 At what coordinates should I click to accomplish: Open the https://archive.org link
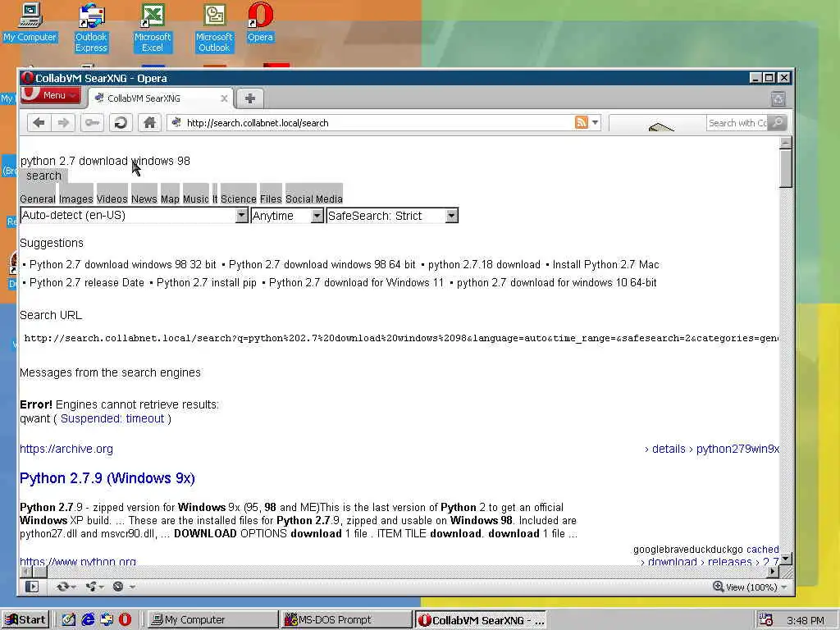point(66,449)
